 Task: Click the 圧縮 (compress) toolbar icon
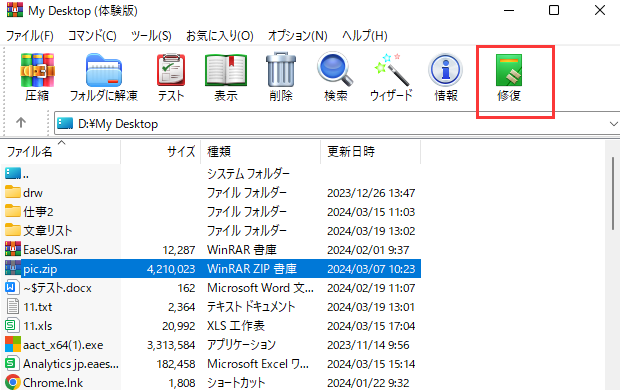(x=38, y=70)
